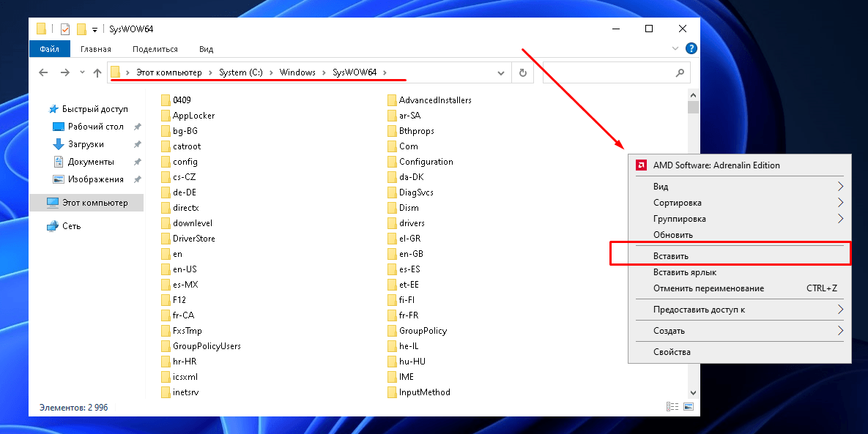
Task: Click the Up one level arrow
Action: [97, 72]
